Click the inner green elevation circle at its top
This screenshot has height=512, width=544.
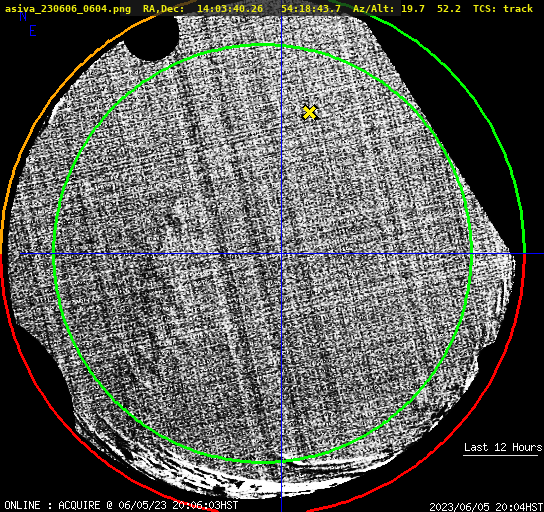[264, 45]
